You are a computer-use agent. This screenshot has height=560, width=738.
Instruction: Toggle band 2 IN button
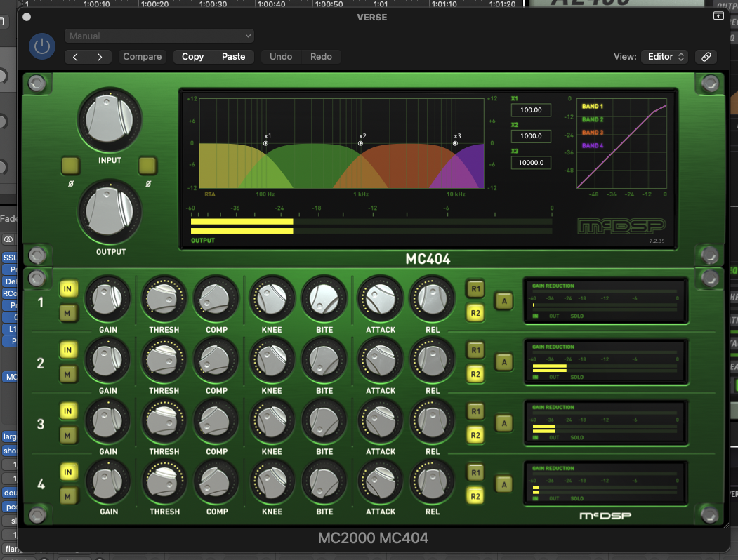tap(68, 349)
